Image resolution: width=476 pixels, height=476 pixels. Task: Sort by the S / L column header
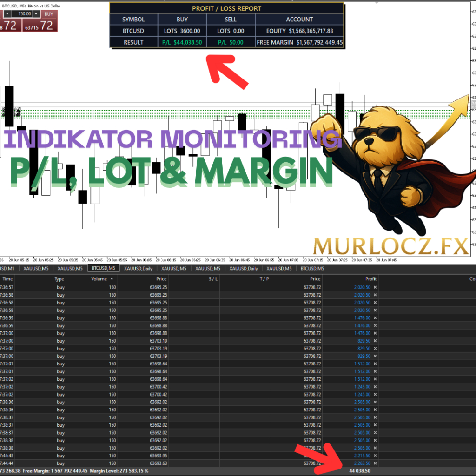coord(213,279)
